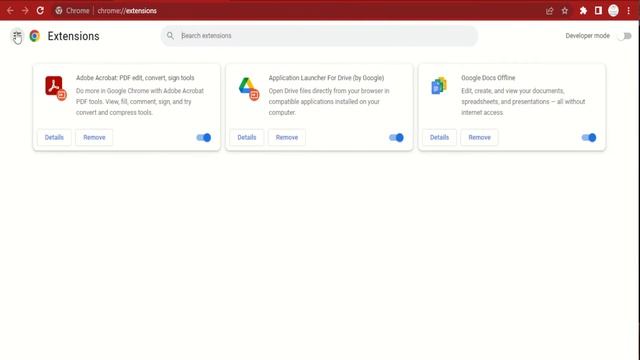
Task: Click the 'Developer mode' label
Action: [x=587, y=36]
